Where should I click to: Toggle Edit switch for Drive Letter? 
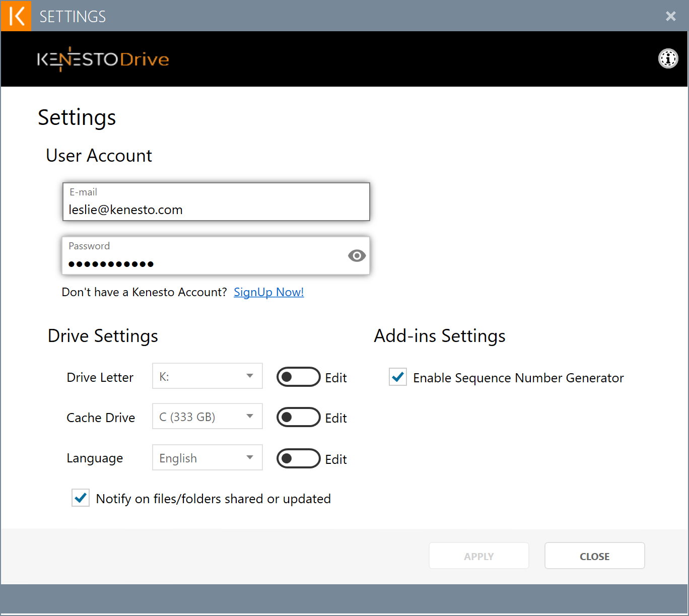coord(299,377)
